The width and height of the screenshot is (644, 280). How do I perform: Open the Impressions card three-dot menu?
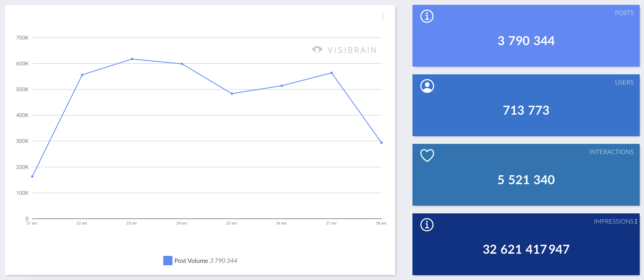click(636, 221)
